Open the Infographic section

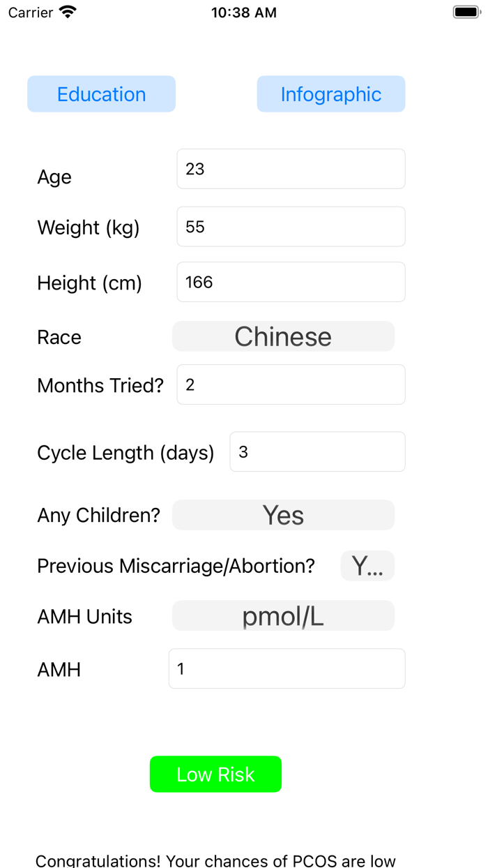point(330,93)
